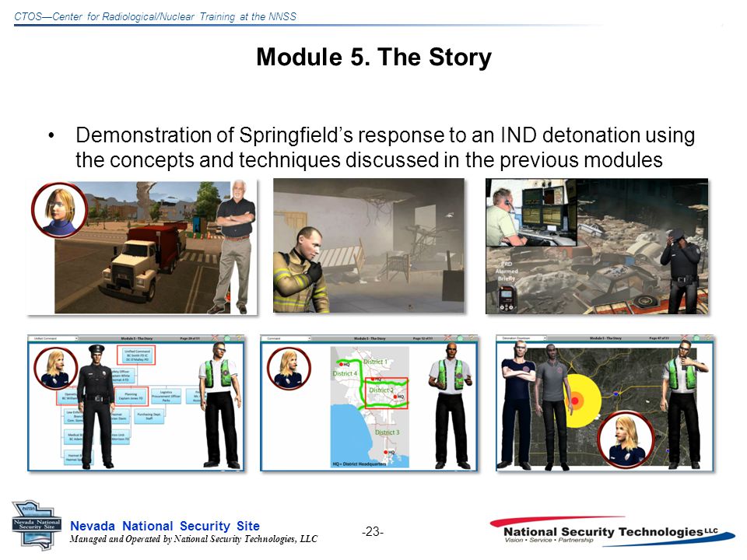Open the 'Unified Command' dropdown in org chart screenshot
This screenshot has height=560, width=747.
[54, 338]
